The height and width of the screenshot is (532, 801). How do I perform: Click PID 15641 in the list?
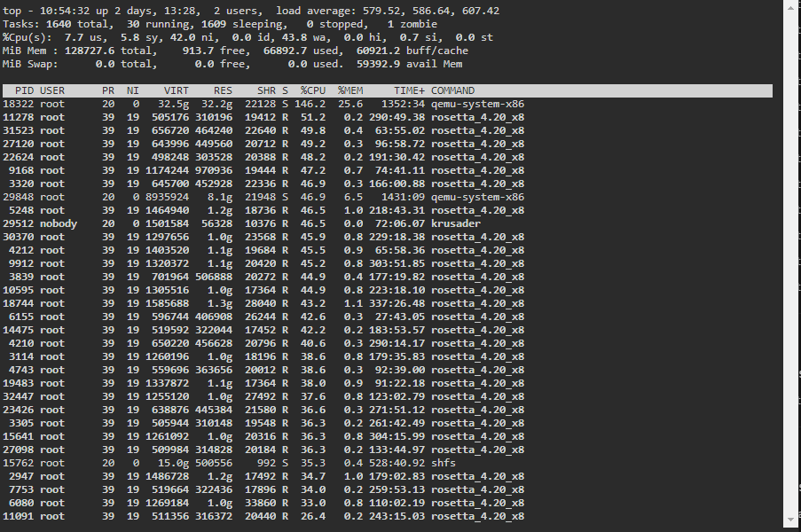coord(19,435)
